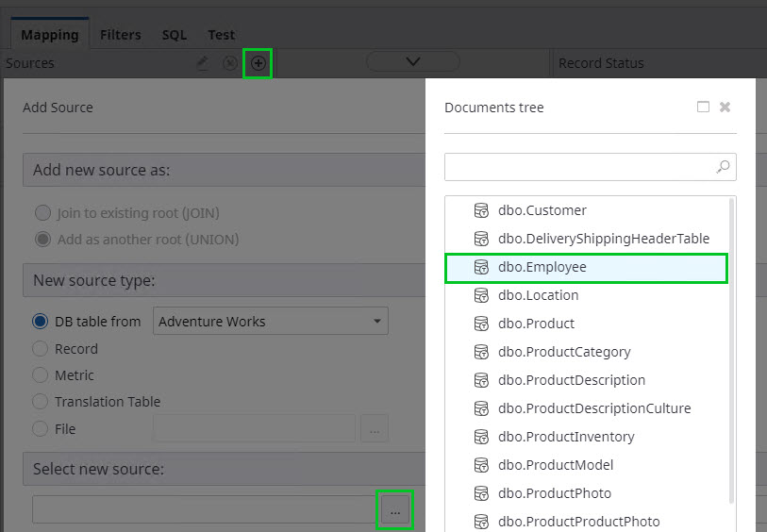The height and width of the screenshot is (532, 767).
Task: Select the File source type option
Action: [40, 429]
